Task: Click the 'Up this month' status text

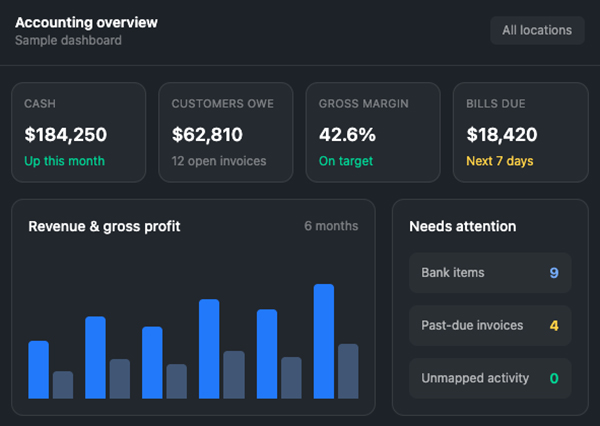Action: [x=64, y=161]
